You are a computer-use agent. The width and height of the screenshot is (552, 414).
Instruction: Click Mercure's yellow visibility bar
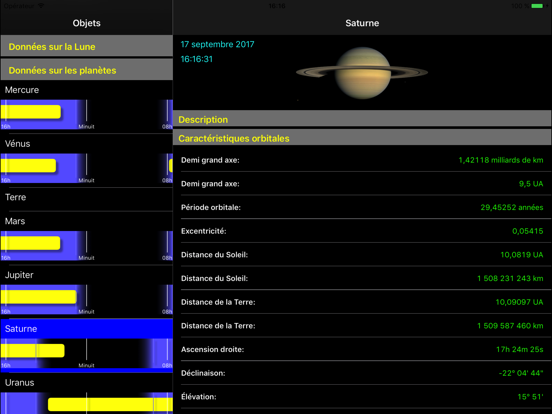31,112
